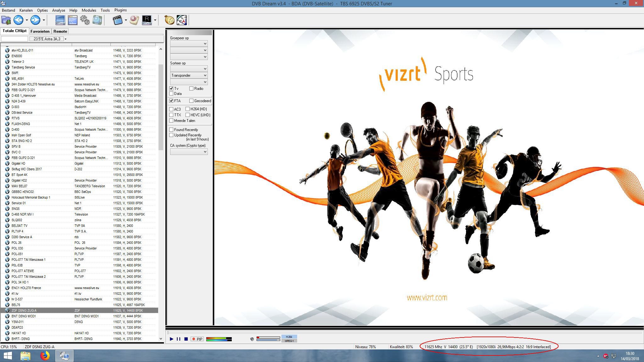Click the network tray icon
This screenshot has width=644, height=362.
tap(613, 356)
